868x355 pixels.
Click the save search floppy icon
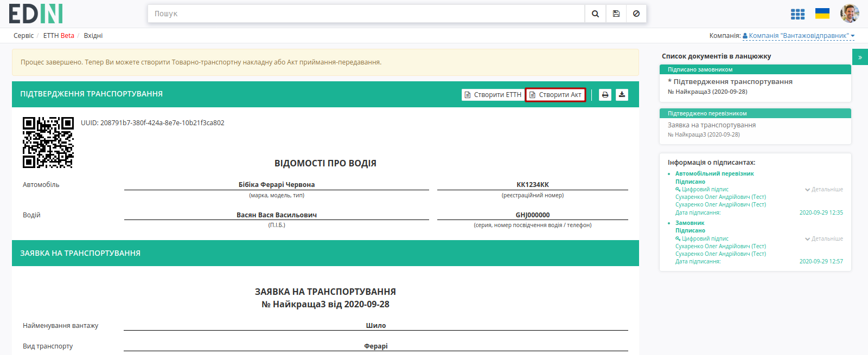point(616,14)
